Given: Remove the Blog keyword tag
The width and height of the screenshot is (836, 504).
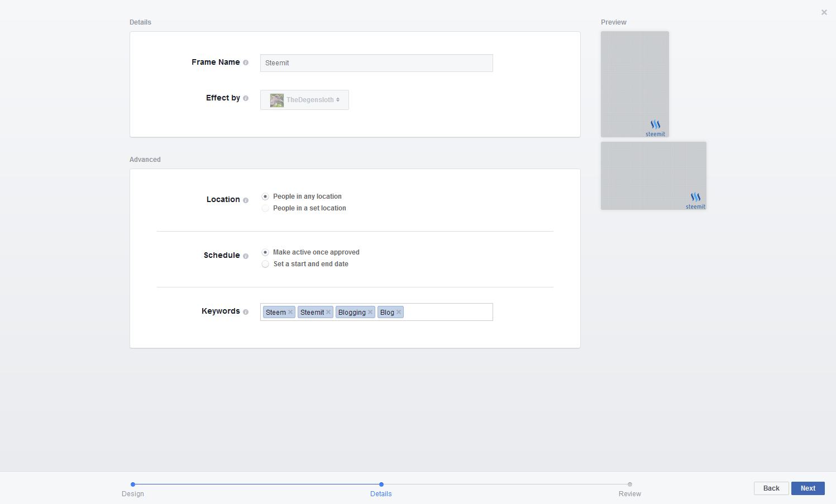Looking at the screenshot, I should pos(399,312).
